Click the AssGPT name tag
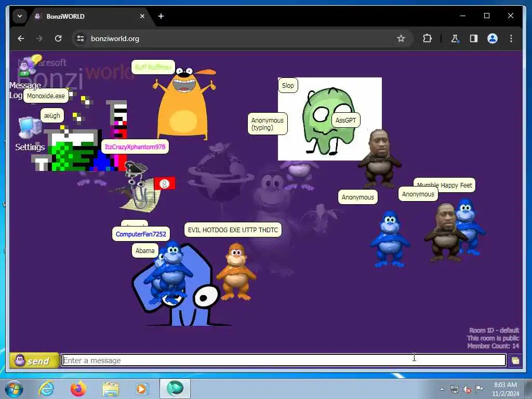Screen dimensions: 532x399 (345, 121)
